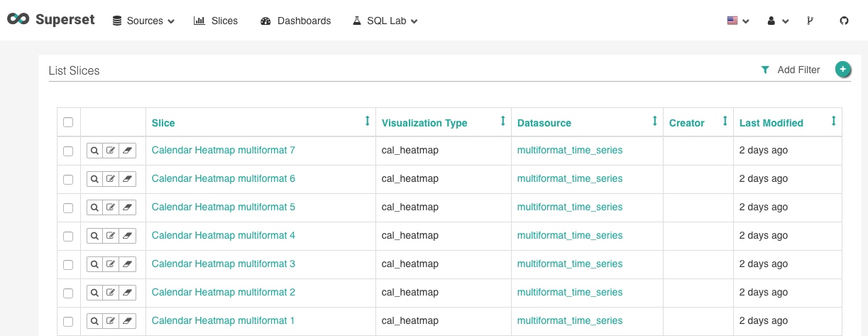This screenshot has height=336, width=868.
Task: Check the box for Calendar Heatmap multiformat 4
Action: tap(68, 236)
